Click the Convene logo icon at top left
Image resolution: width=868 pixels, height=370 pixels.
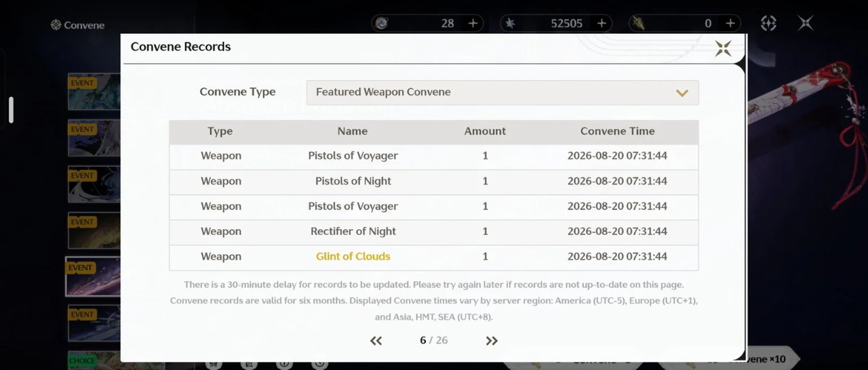tap(56, 25)
